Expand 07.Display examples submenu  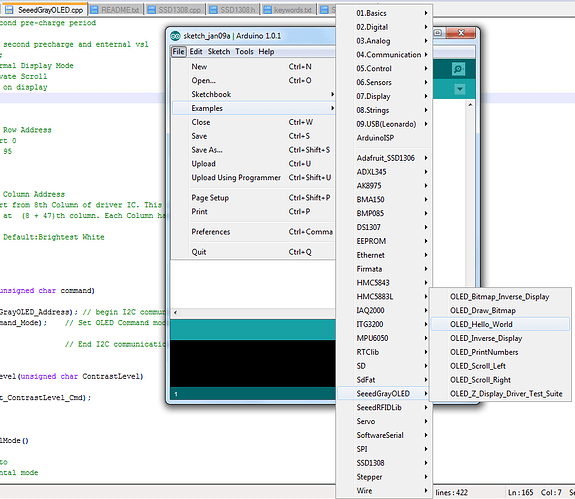click(x=384, y=96)
